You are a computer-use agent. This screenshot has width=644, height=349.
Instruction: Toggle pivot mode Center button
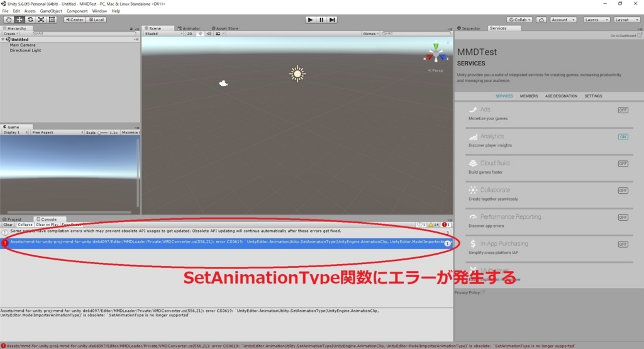(x=74, y=19)
